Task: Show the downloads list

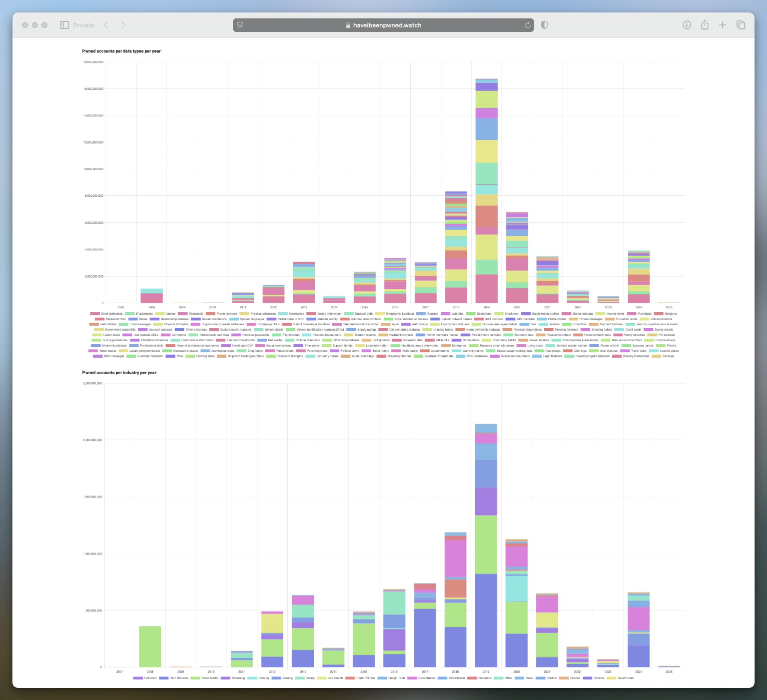Action: tap(686, 25)
